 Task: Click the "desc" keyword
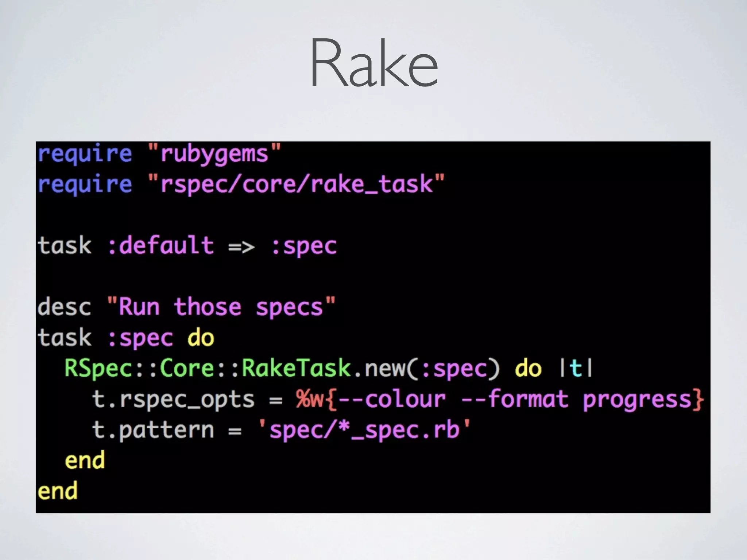coord(64,306)
